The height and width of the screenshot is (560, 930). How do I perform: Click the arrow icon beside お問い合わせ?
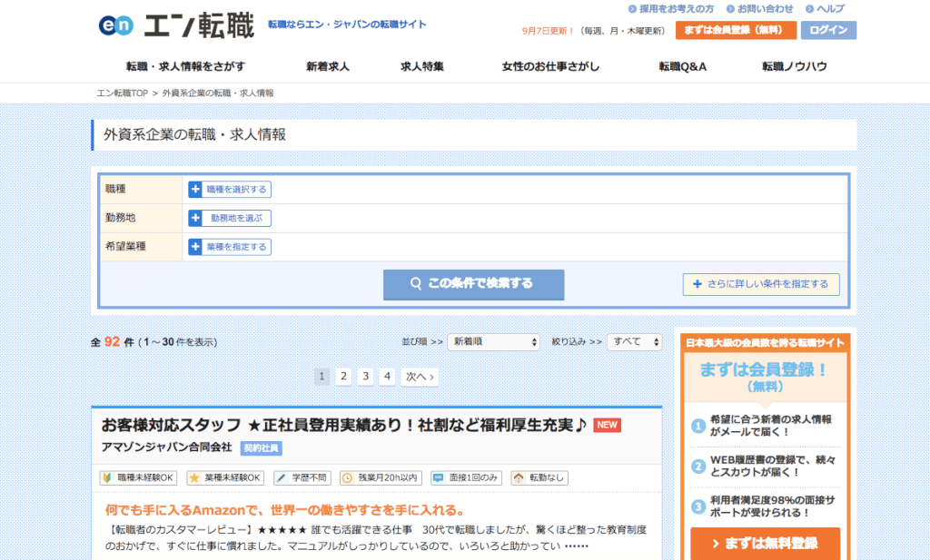730,9
